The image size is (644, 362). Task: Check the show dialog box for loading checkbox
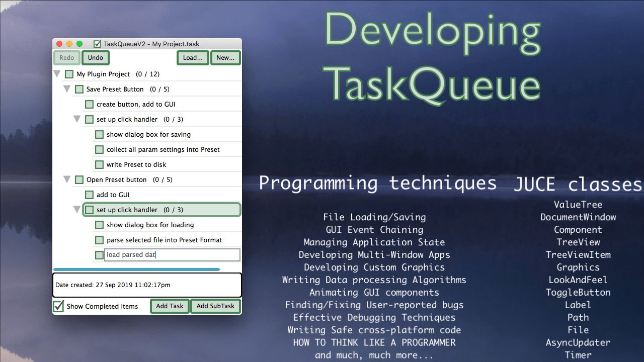click(x=99, y=225)
